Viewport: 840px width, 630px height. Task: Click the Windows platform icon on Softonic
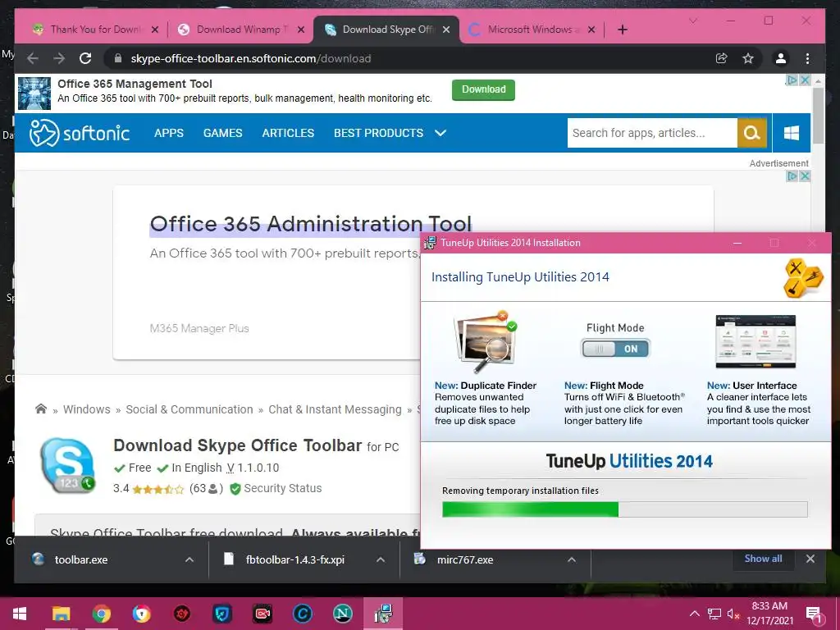792,133
